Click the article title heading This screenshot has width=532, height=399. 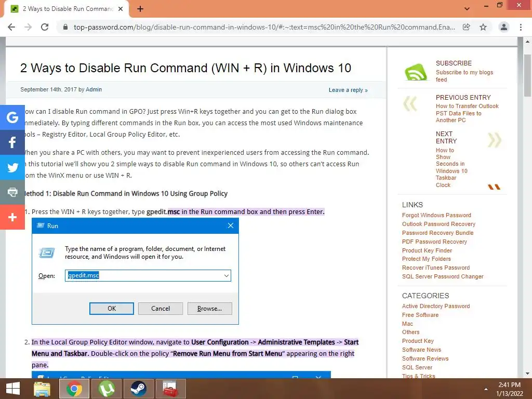185,68
